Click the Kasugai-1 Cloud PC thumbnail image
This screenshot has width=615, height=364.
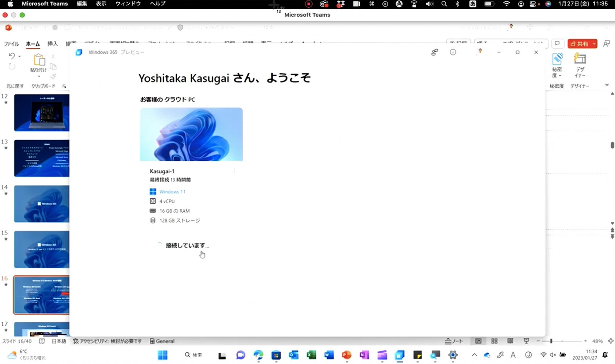click(191, 134)
